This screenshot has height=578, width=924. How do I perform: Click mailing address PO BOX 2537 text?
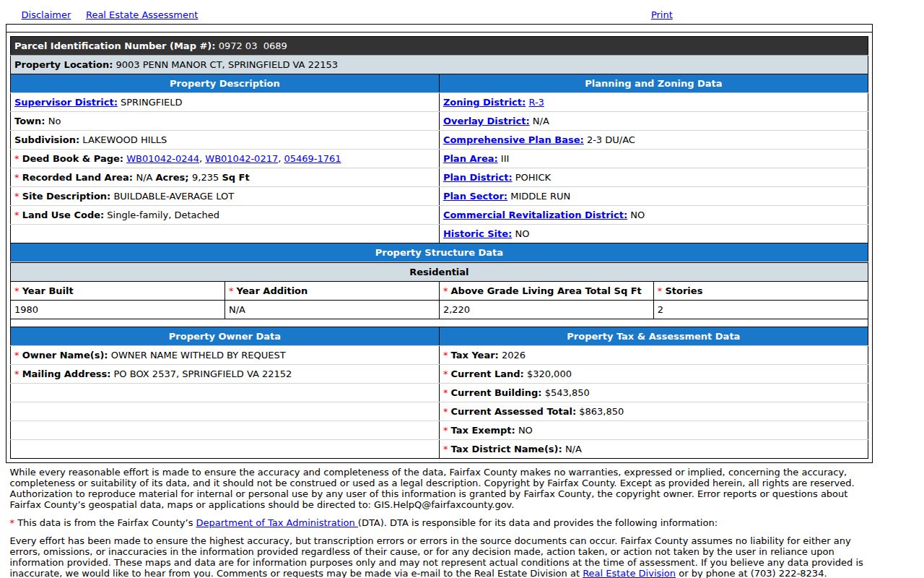click(203, 374)
